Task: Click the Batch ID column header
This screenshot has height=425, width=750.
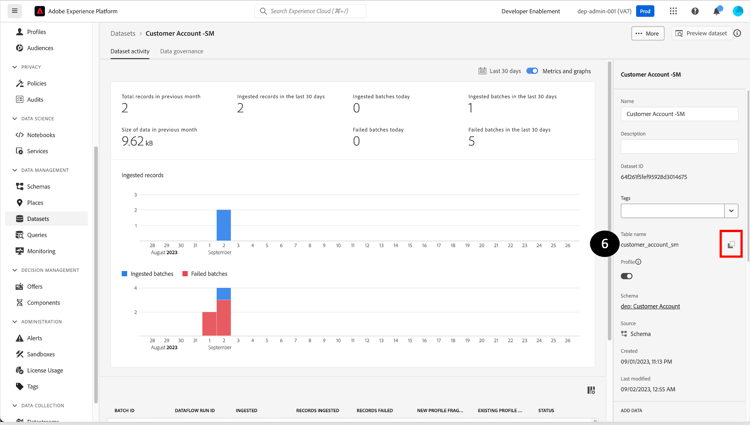Action: (x=124, y=411)
